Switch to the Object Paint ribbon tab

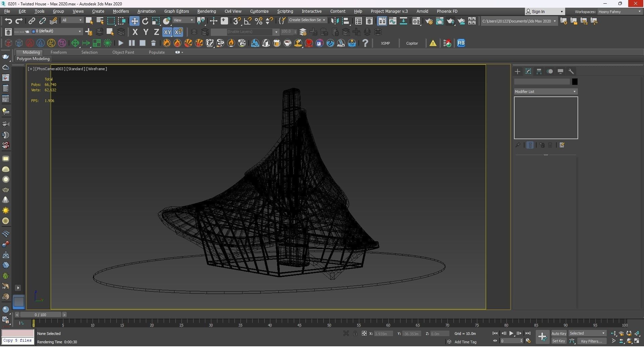click(123, 52)
